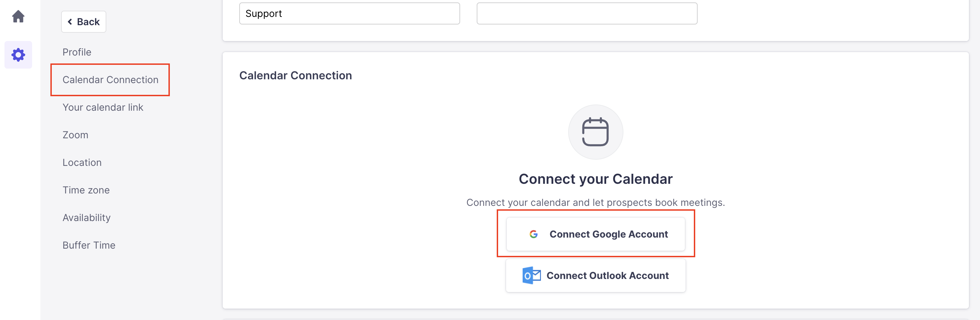This screenshot has height=320, width=980.
Task: Click the Calendar Connection section heading
Action: 295,76
